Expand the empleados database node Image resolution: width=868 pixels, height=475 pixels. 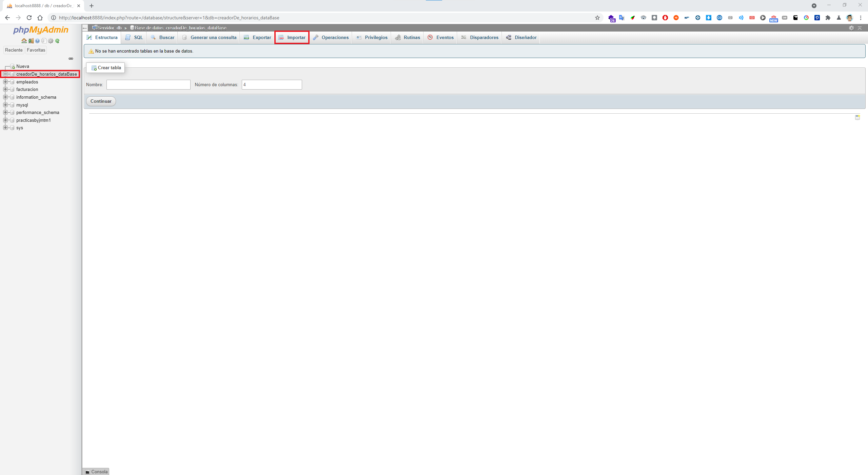pos(5,82)
